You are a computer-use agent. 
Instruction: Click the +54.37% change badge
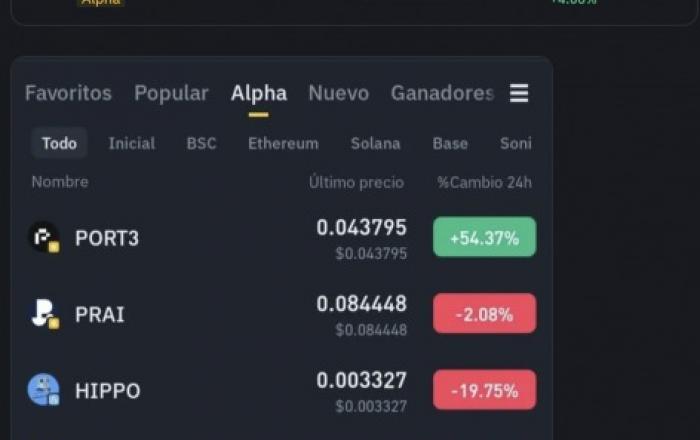pyautogui.click(x=484, y=237)
